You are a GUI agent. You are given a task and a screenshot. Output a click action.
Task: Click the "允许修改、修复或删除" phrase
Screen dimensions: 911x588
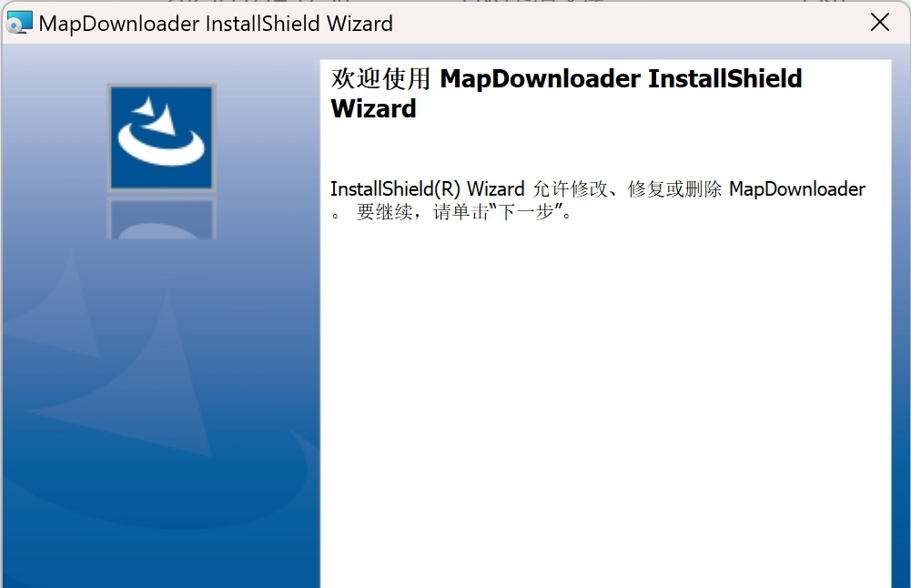coord(627,188)
